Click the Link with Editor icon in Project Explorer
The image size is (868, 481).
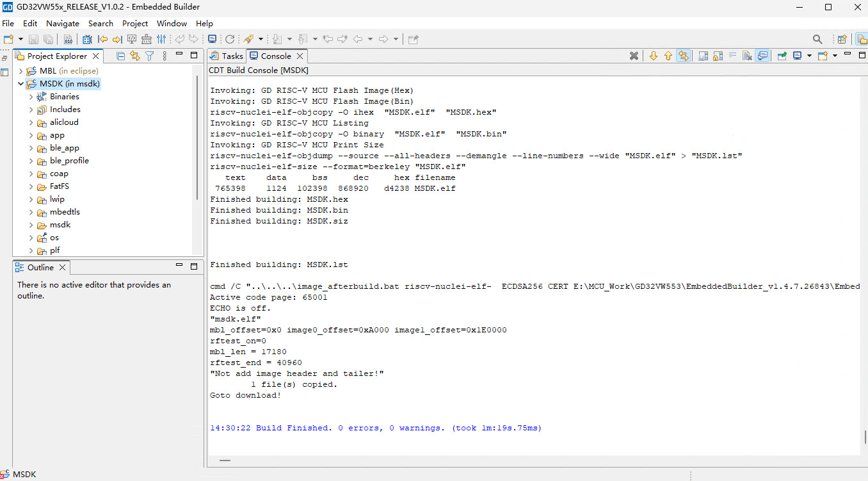[134, 56]
